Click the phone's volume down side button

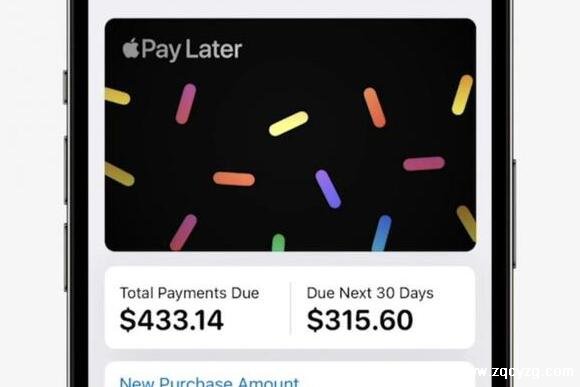point(66,257)
